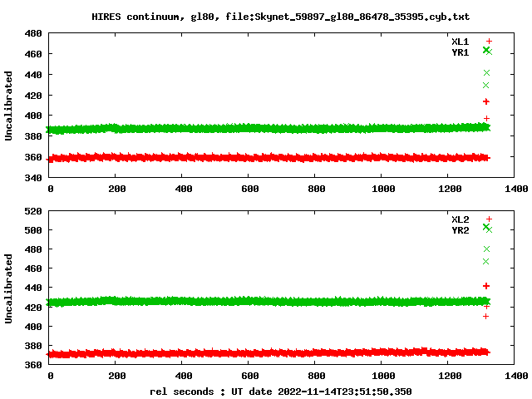Viewport: 532px width, 399px height.
Task: Click the 460 tick on the XL1/YR1 plot
Action: point(33,54)
